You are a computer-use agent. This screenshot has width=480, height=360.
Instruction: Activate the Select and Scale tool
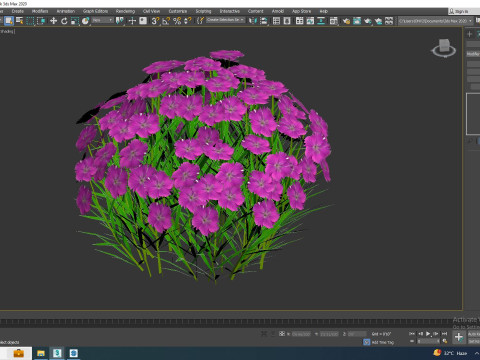[75, 21]
